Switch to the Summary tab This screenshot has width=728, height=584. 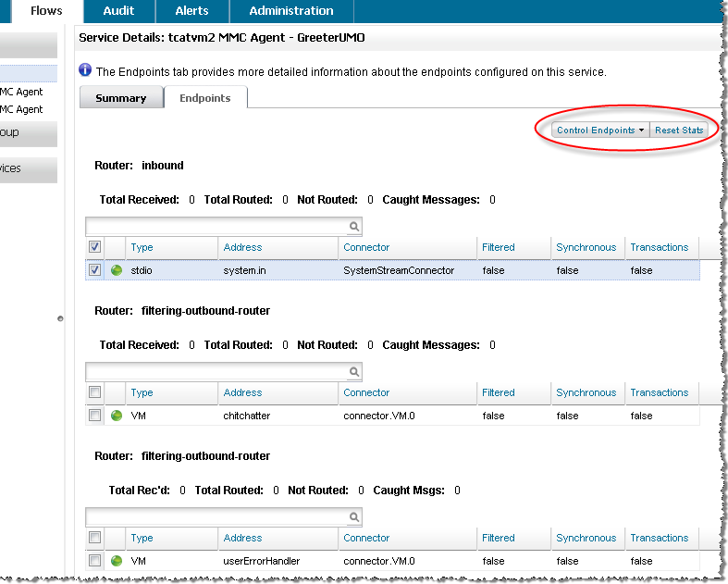click(121, 98)
